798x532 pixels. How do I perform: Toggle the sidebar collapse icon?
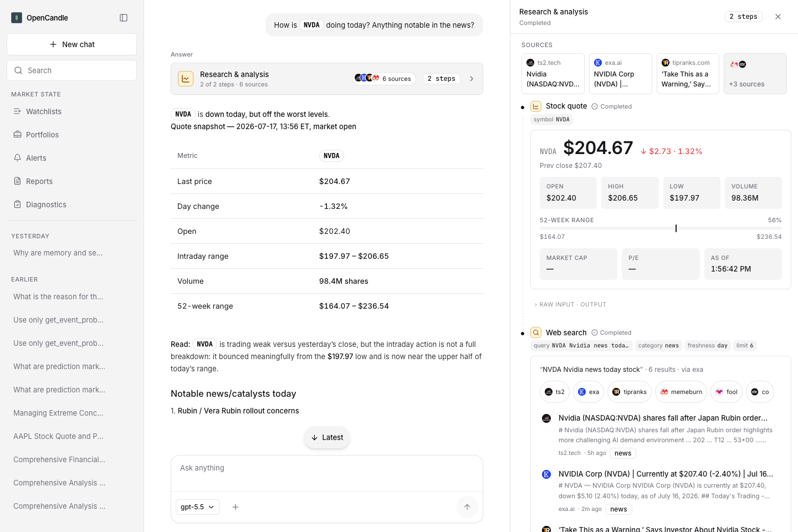click(124, 18)
